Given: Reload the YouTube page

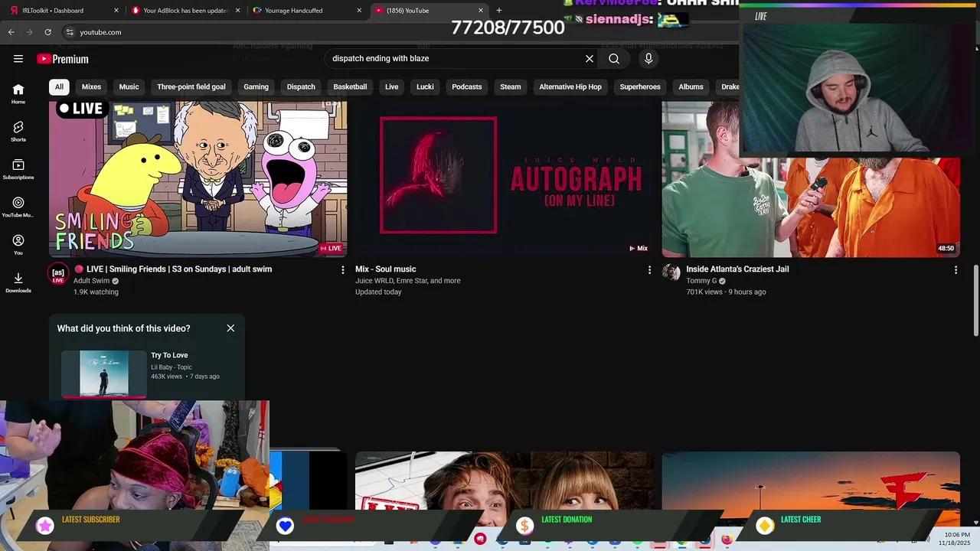Looking at the screenshot, I should click(x=47, y=32).
